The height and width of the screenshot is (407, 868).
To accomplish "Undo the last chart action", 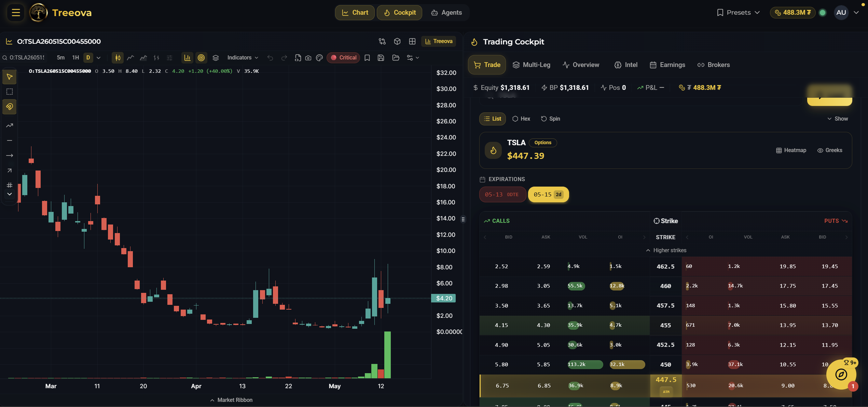I will point(270,58).
